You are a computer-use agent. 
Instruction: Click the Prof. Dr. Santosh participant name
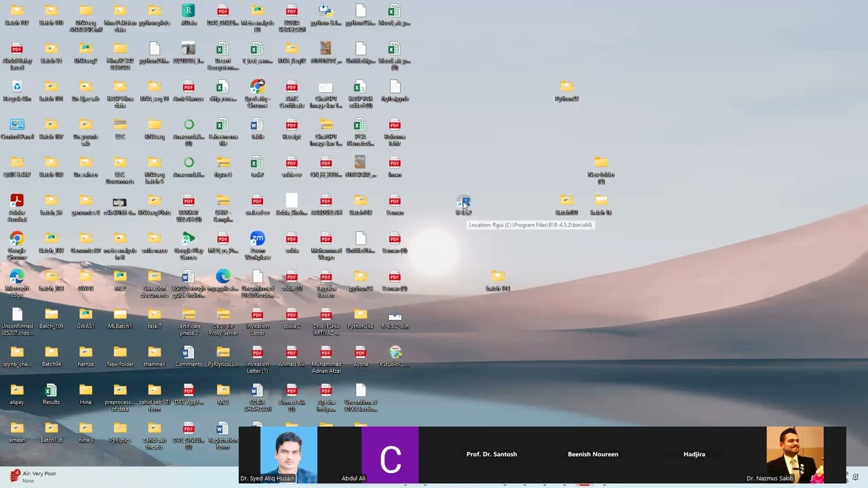492,454
